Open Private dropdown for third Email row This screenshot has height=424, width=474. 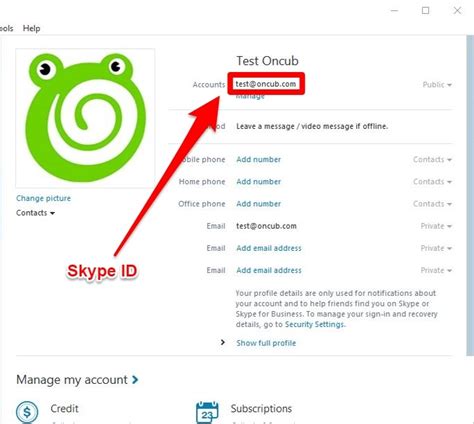[x=436, y=270]
